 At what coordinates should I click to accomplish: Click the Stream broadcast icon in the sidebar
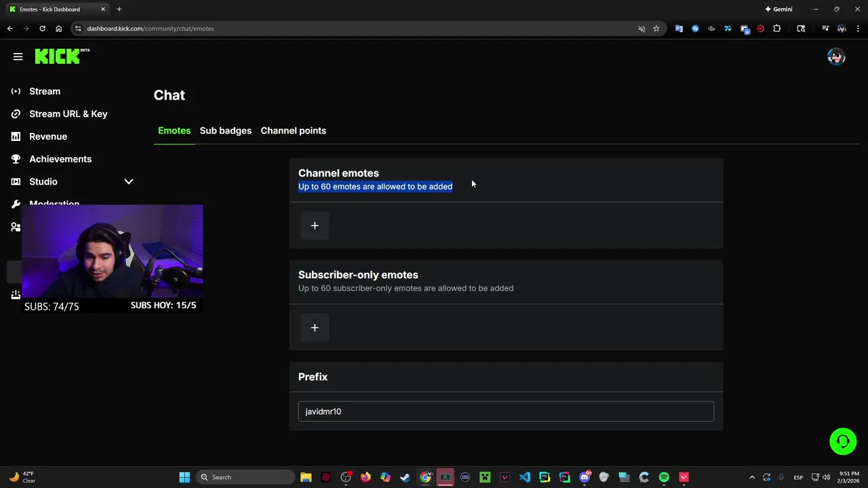(16, 91)
